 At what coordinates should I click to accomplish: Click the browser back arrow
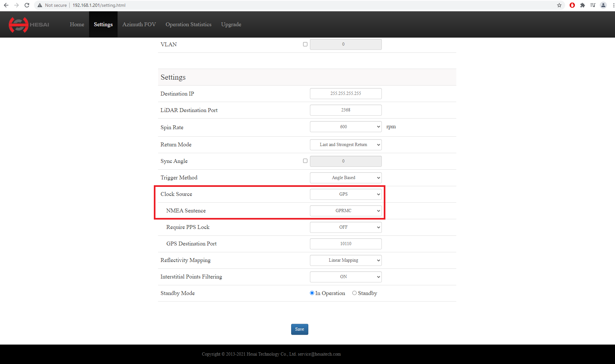(x=6, y=5)
